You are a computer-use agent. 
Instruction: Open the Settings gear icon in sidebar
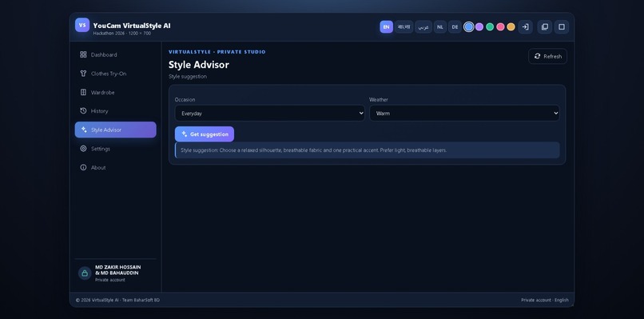(83, 149)
